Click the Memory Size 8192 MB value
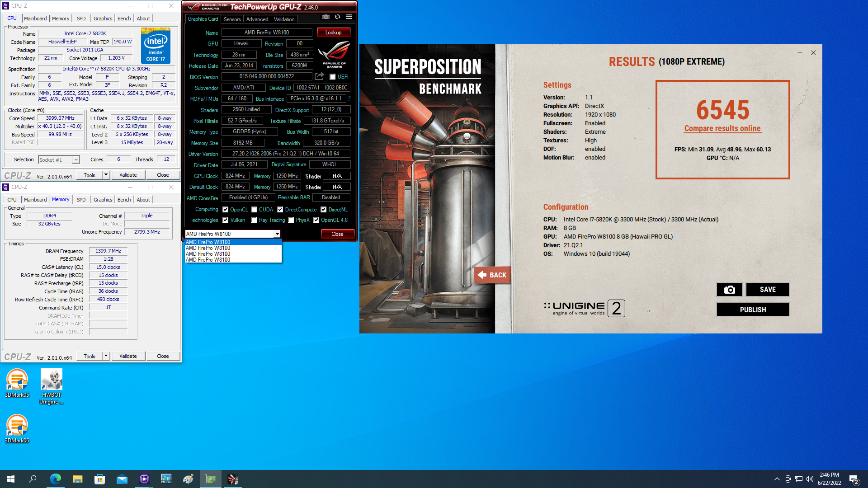The width and height of the screenshot is (868, 488). [x=243, y=143]
